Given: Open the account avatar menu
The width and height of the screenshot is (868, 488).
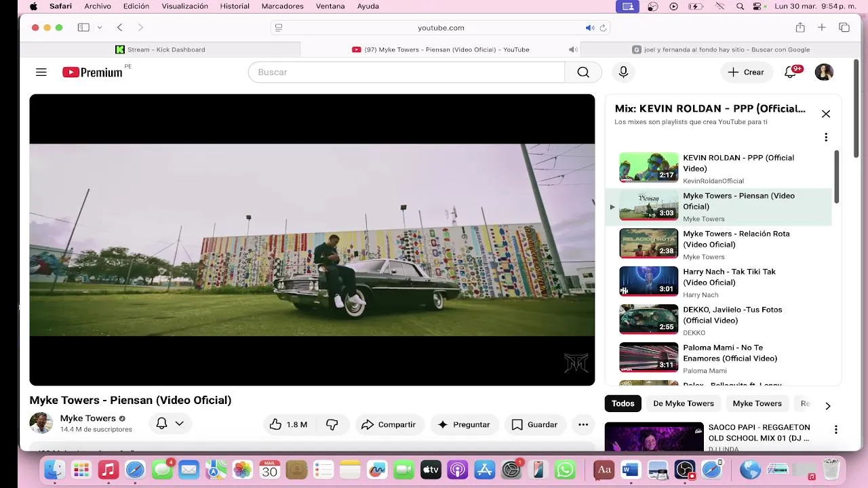Looking at the screenshot, I should (x=824, y=72).
